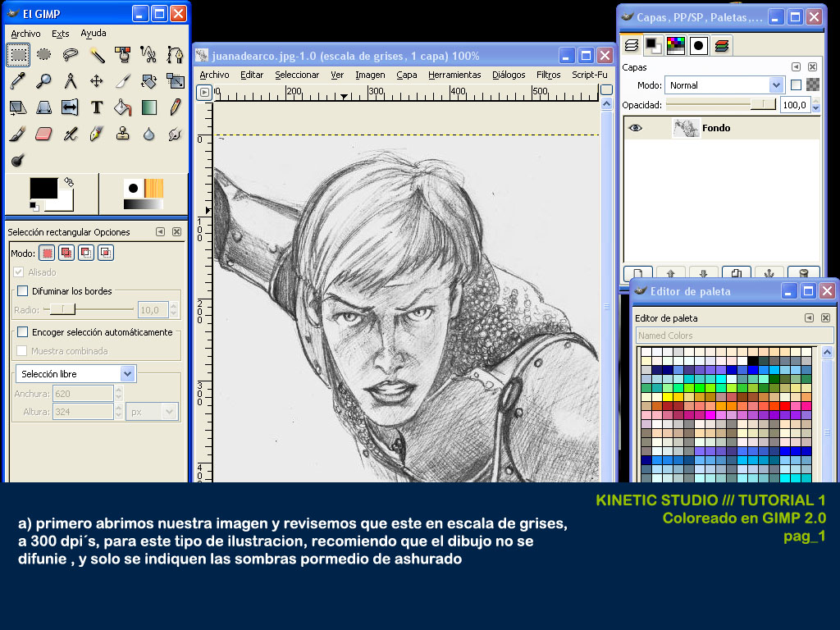The image size is (840, 630).
Task: Click the lower layer arrow button
Action: (703, 272)
